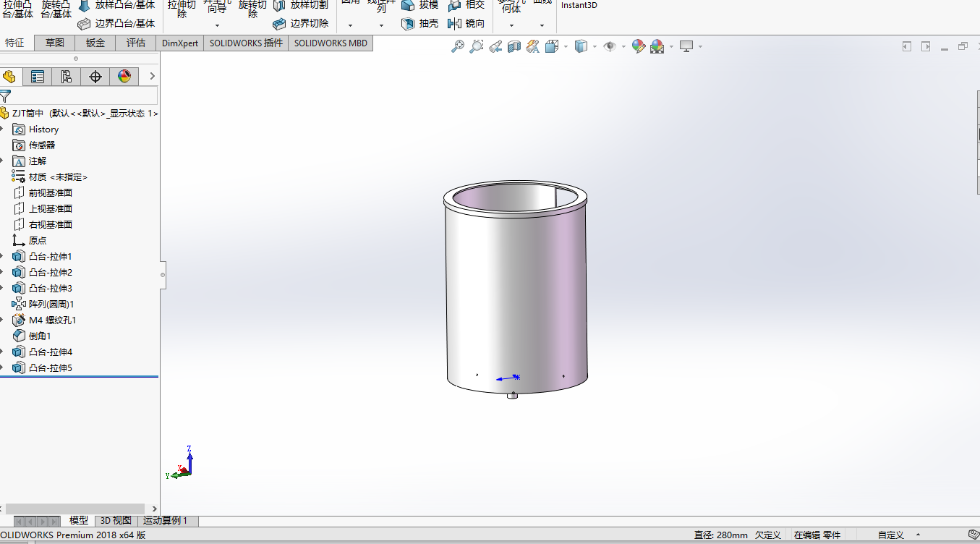Click the 边界凸台/基体 boundary boss tool
The width and height of the screenshot is (980, 544).
tap(116, 24)
